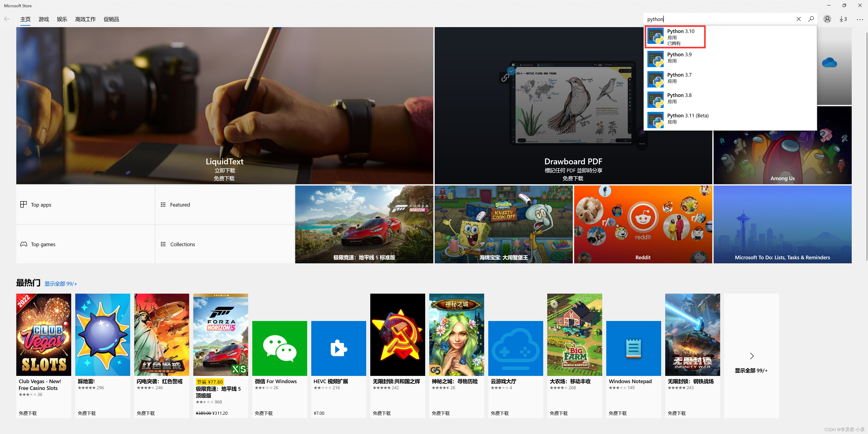Click the Top apps grid icon
The height and width of the screenshot is (434, 868).
(x=23, y=205)
